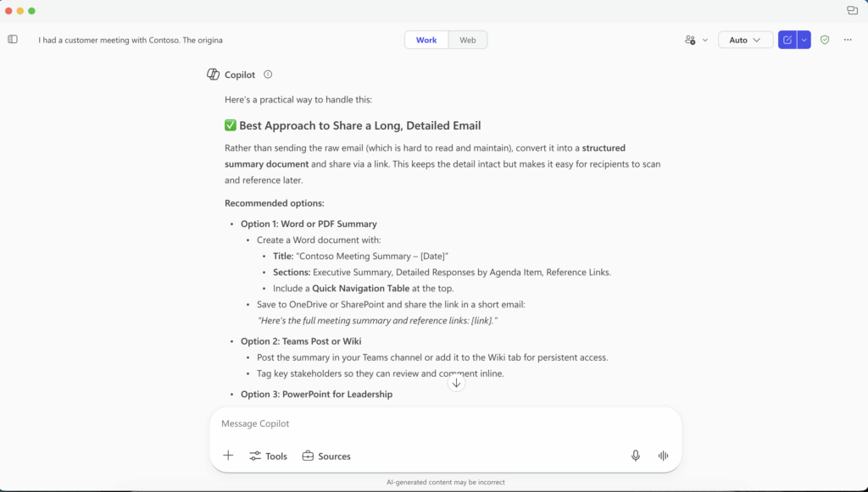The height and width of the screenshot is (492, 868).
Task: Click the conversation title text at top
Action: (131, 40)
